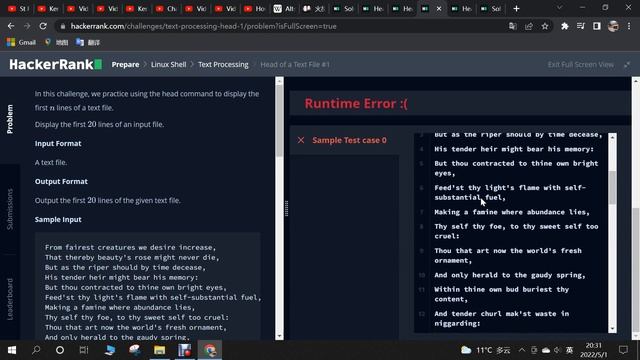Viewport: 640px width, 360px height.
Task: Open the volume speaker tray icon
Action: tap(557, 350)
